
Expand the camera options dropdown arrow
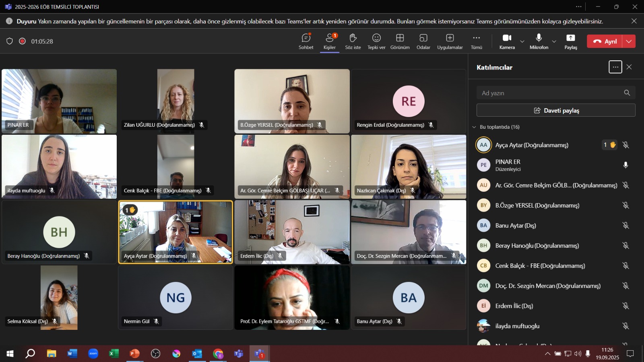pos(522,41)
